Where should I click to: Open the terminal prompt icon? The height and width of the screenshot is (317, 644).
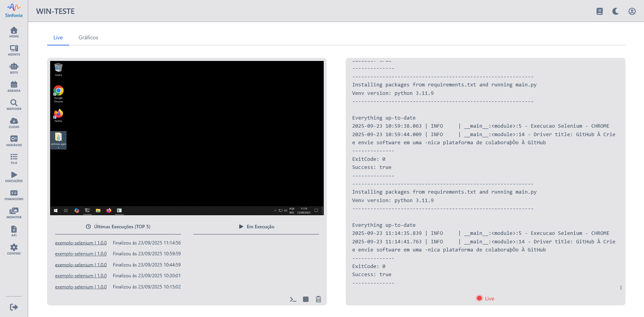293,299
